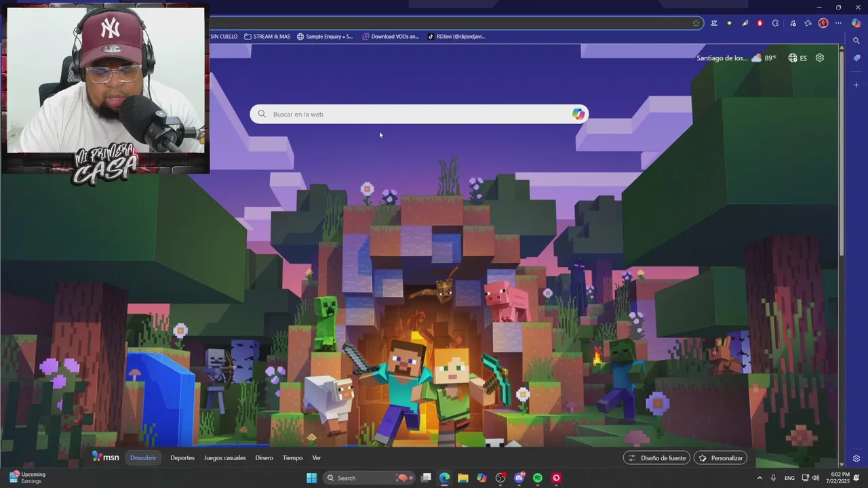This screenshot has height=488, width=868.
Task: Select the Tiempo tab
Action: 292,457
